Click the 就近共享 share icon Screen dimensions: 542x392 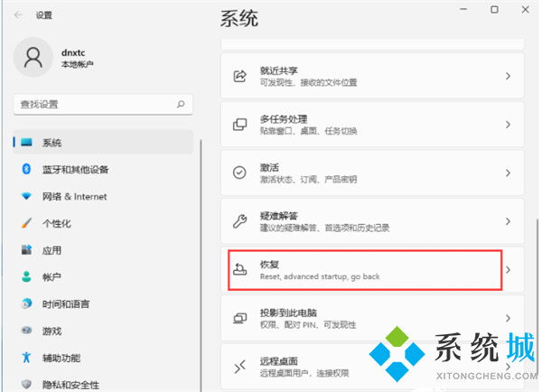coord(240,76)
